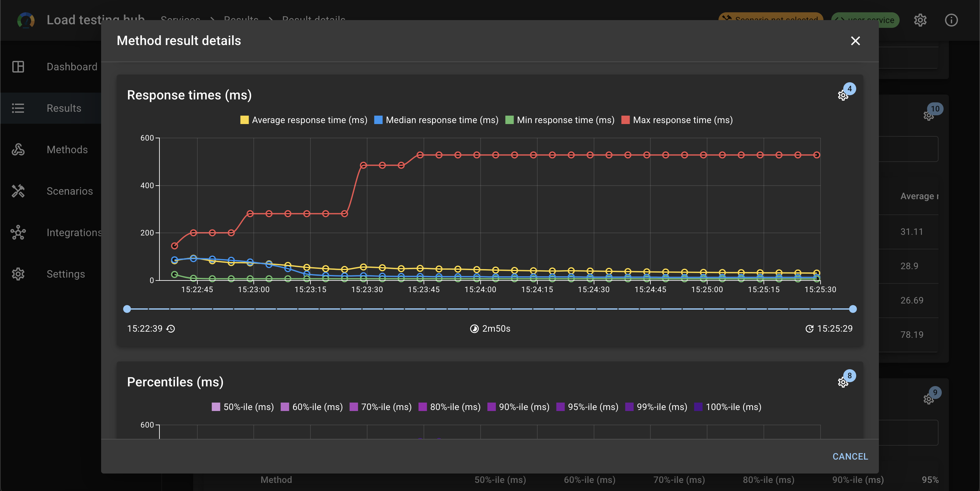Toggle the 100%-ile legend series
The height and width of the screenshot is (491, 980).
pyautogui.click(x=728, y=407)
